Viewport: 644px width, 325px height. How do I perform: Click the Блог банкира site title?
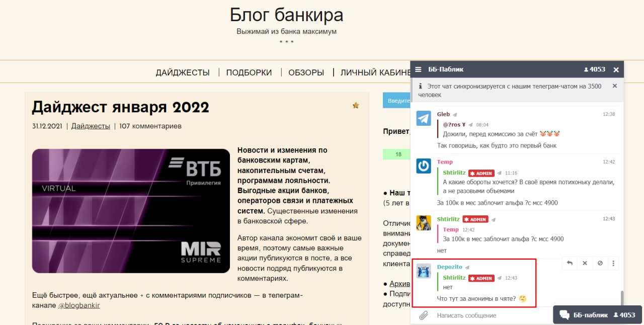tap(286, 15)
